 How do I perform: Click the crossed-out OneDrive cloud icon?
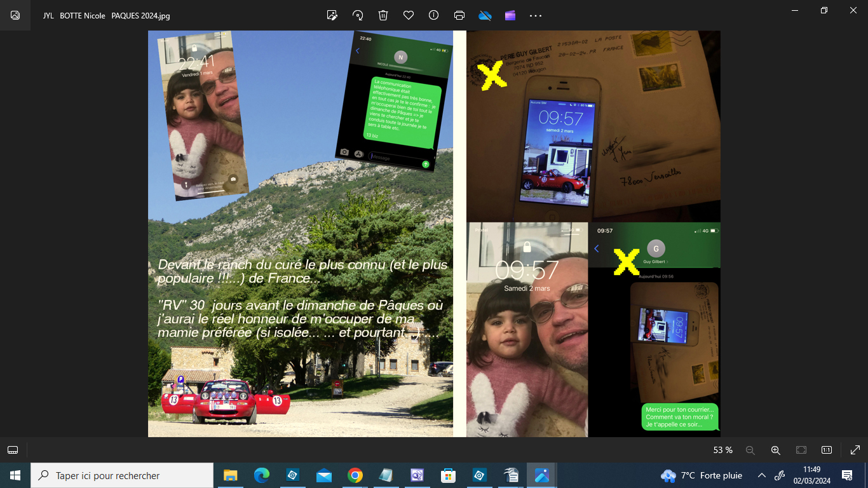point(485,15)
